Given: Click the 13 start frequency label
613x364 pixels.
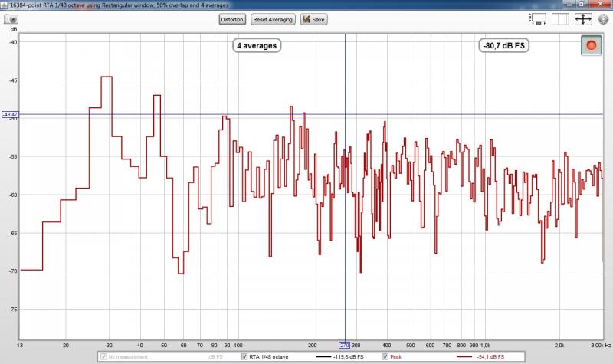Looking at the screenshot, I should (x=20, y=346).
